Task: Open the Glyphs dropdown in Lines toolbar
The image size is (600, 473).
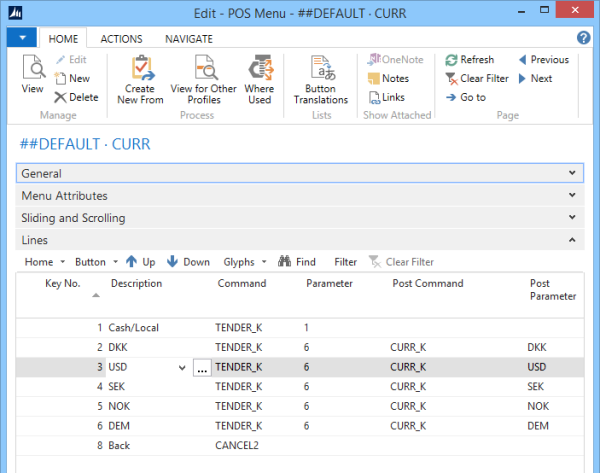Action: coord(245,262)
